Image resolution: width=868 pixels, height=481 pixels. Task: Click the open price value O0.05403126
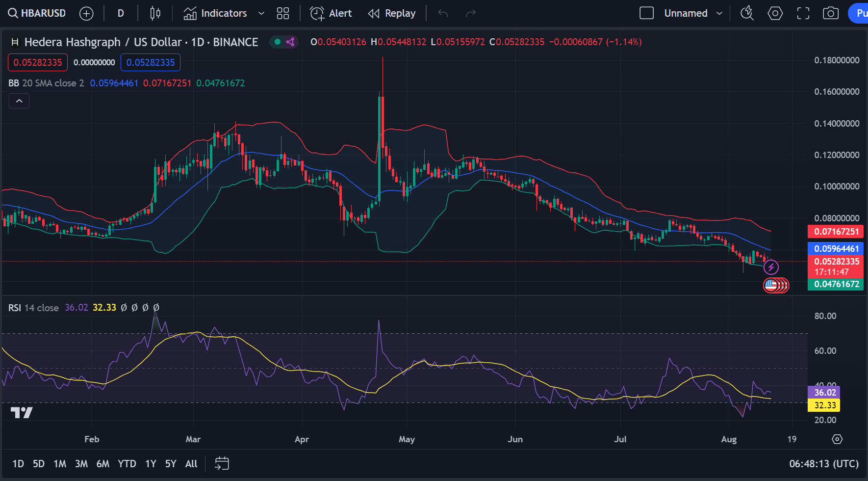(x=338, y=42)
